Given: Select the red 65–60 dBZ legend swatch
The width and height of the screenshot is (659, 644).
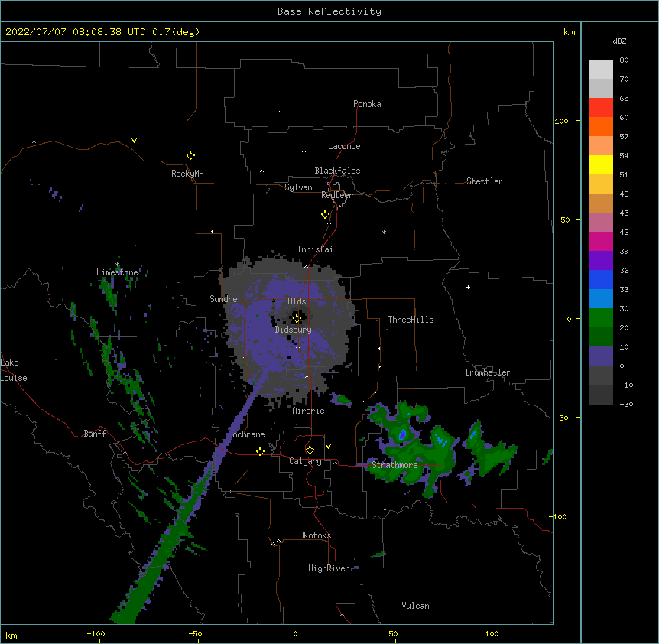Looking at the screenshot, I should (601, 108).
